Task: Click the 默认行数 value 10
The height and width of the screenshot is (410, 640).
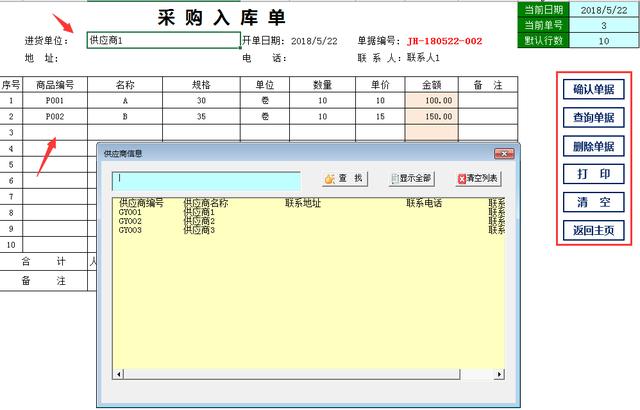Action: (x=604, y=41)
